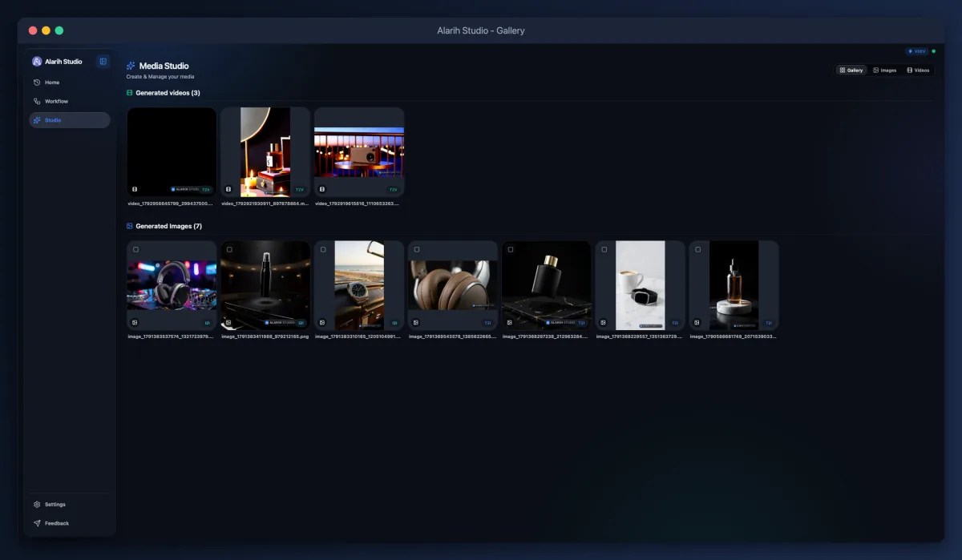Image resolution: width=962 pixels, height=560 pixels.
Task: Open the amber dropper bottle image thumbnail
Action: (734, 285)
